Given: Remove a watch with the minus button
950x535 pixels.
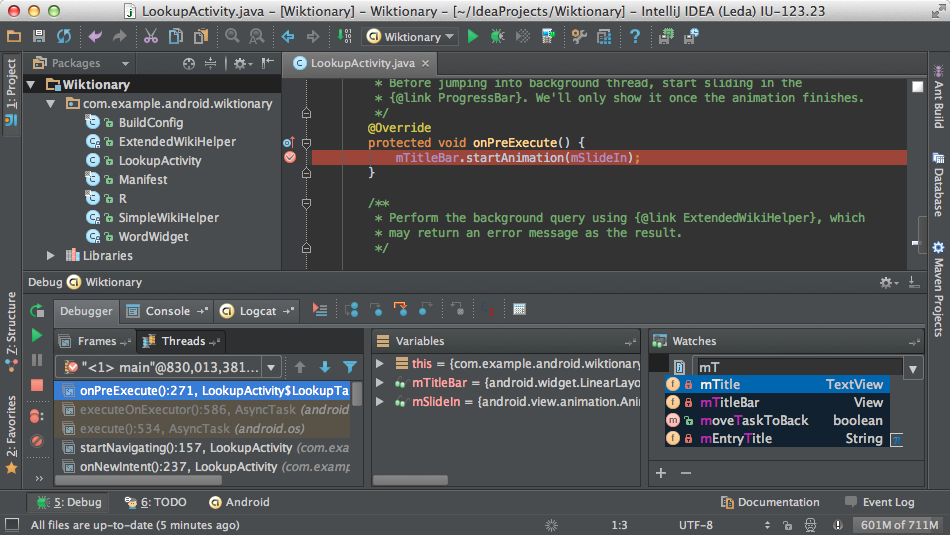Looking at the screenshot, I should pos(686,473).
